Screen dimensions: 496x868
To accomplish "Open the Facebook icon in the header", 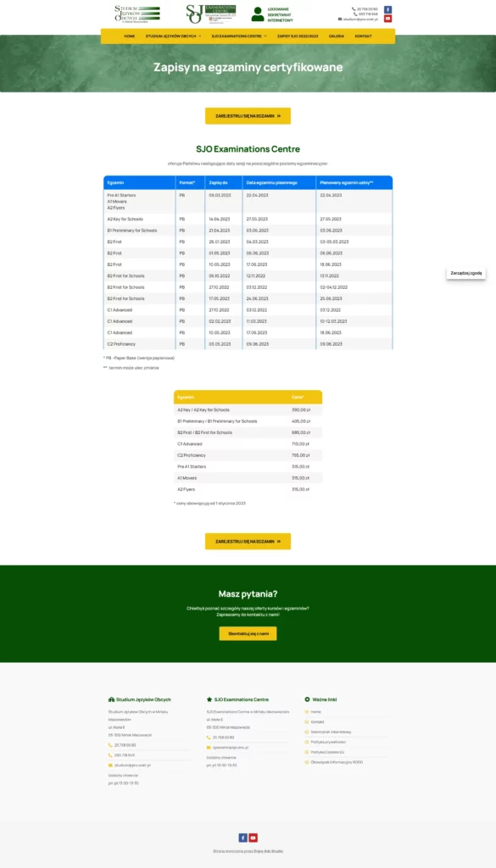I will coord(388,9).
